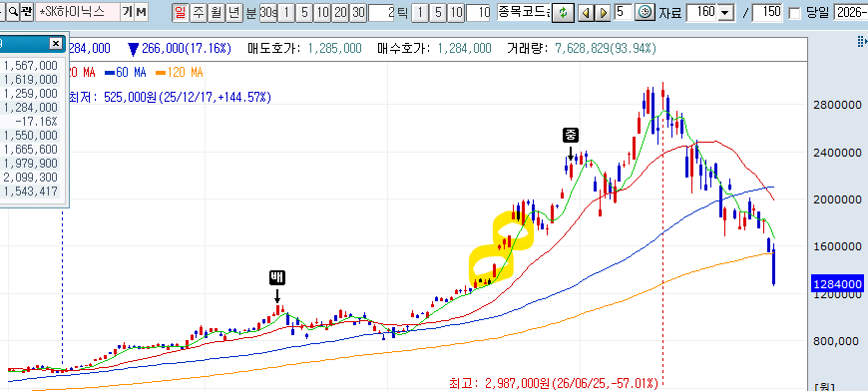This screenshot has height=391, width=868.
Task: Toggle the 당일 checkbox
Action: tap(794, 13)
